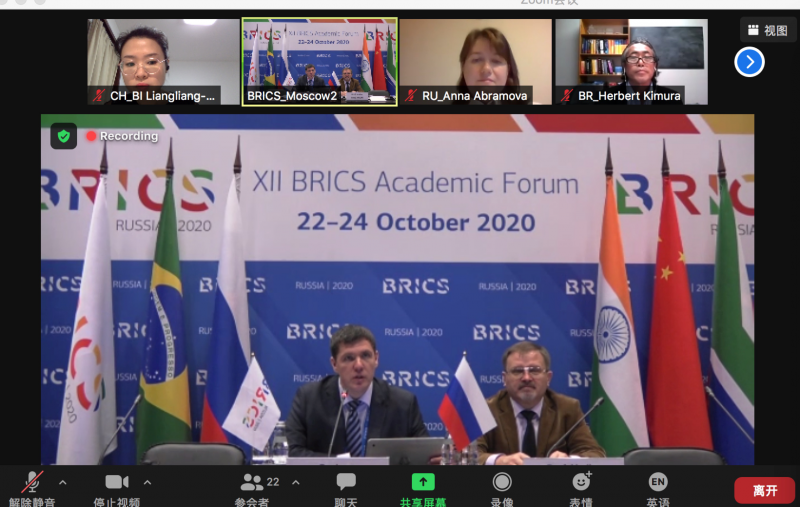Open reactions smiley face icon

[582, 481]
